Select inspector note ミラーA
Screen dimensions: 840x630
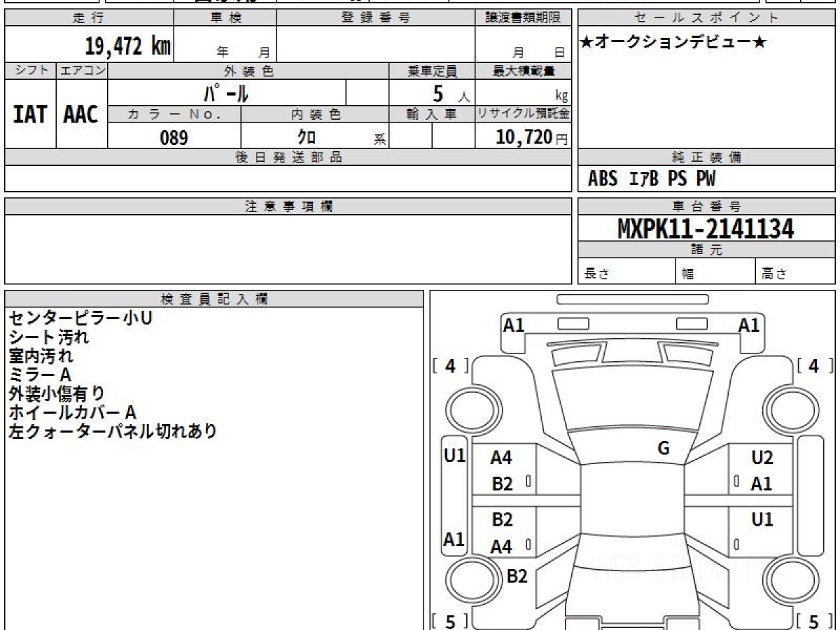click(40, 374)
